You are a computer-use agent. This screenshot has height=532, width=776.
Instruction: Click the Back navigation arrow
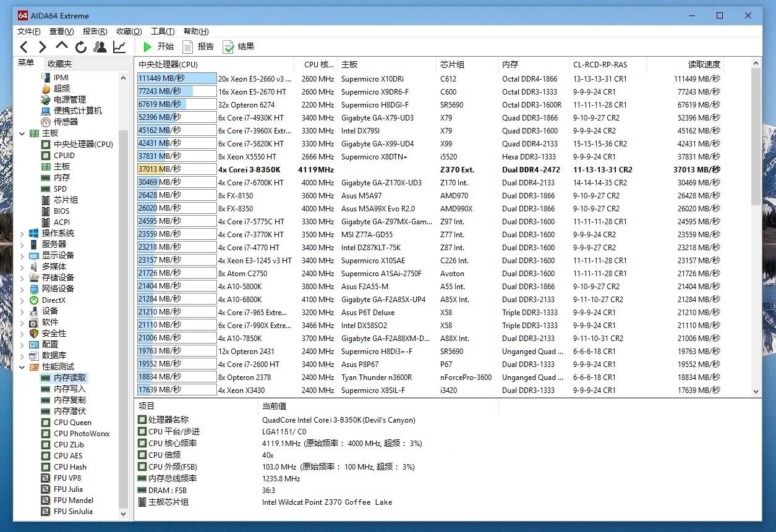point(23,46)
